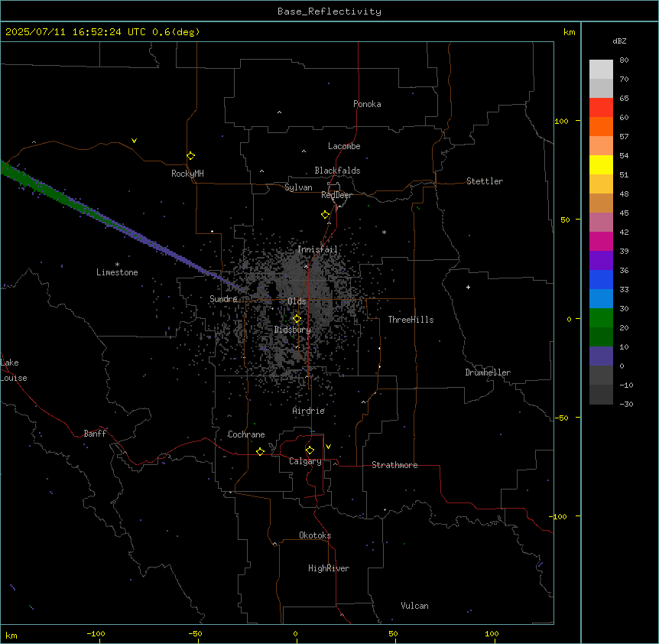Pick the orange 57-60 dBZ legend swatch
659x644 pixels.
tap(601, 126)
